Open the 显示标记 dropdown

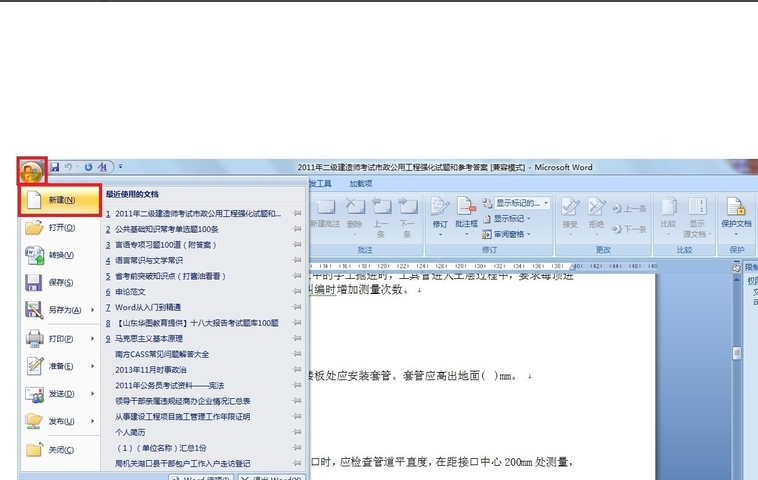(x=507, y=219)
